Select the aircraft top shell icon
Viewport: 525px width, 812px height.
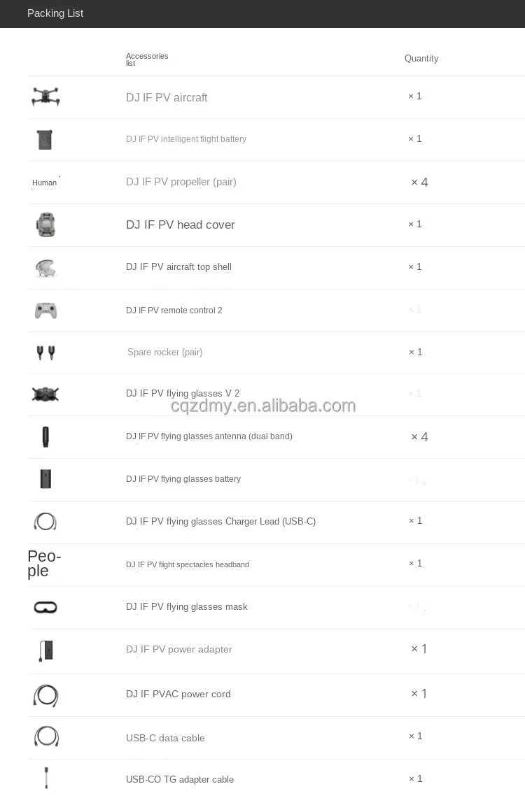[45, 268]
